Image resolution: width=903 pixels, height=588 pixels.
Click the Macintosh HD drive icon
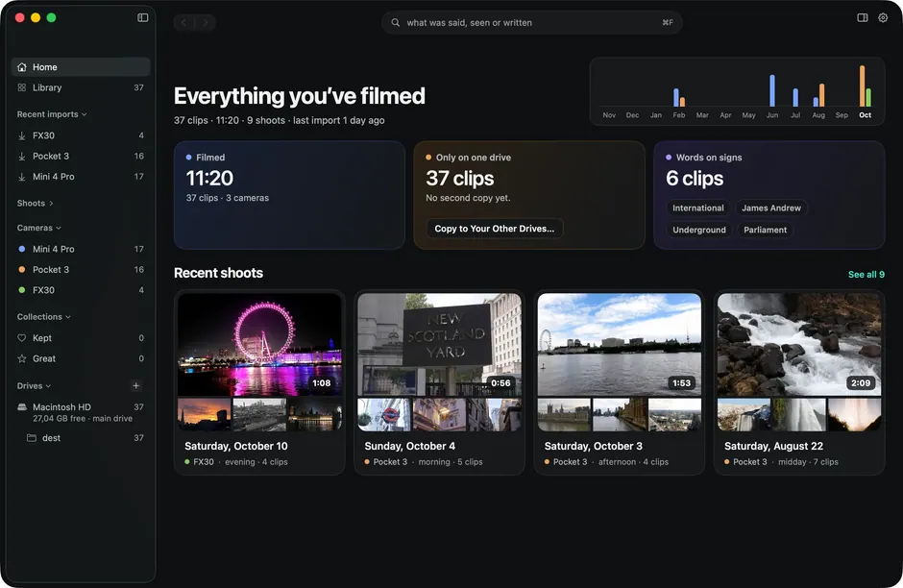(x=22, y=407)
